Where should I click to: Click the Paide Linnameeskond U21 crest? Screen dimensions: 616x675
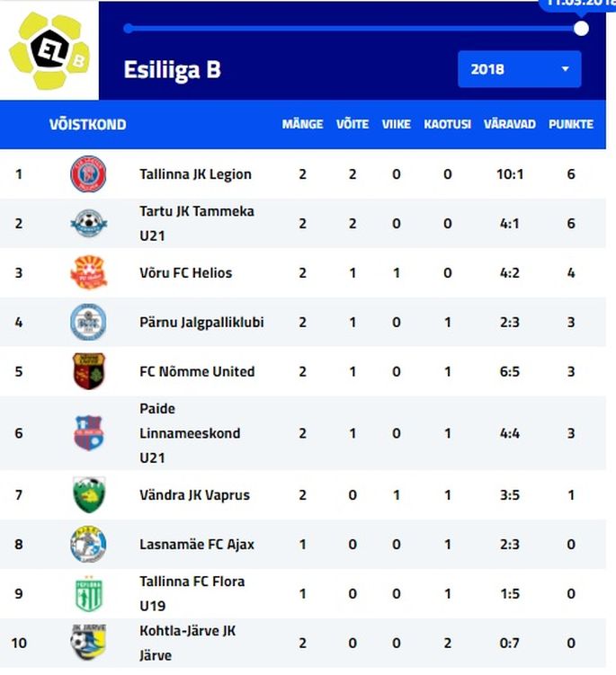[89, 432]
